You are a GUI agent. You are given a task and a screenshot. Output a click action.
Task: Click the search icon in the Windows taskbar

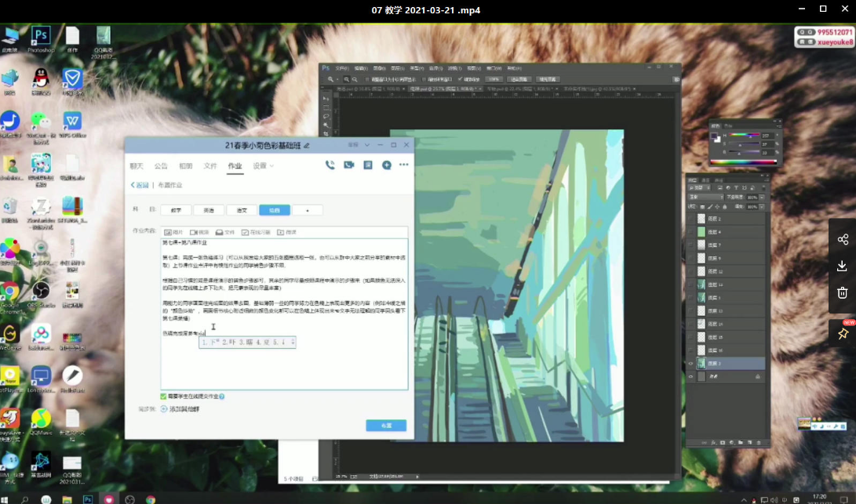(x=24, y=499)
